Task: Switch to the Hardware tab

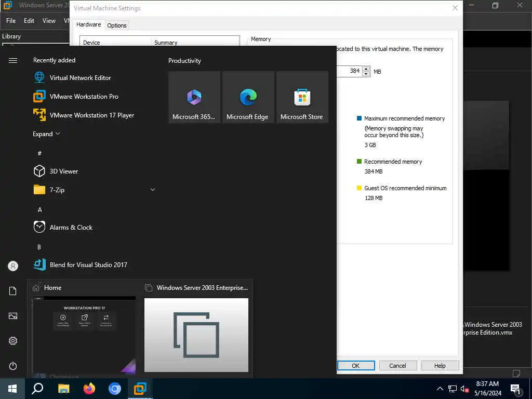Action: pyautogui.click(x=88, y=24)
